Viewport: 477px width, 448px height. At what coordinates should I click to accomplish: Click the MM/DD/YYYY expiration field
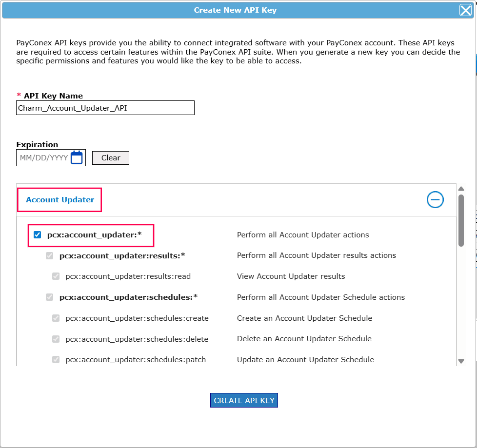pos(44,157)
